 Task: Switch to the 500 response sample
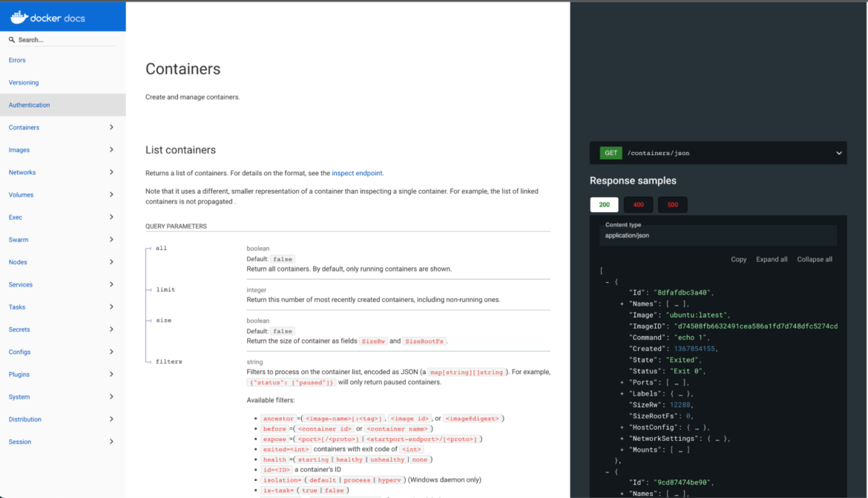672,204
